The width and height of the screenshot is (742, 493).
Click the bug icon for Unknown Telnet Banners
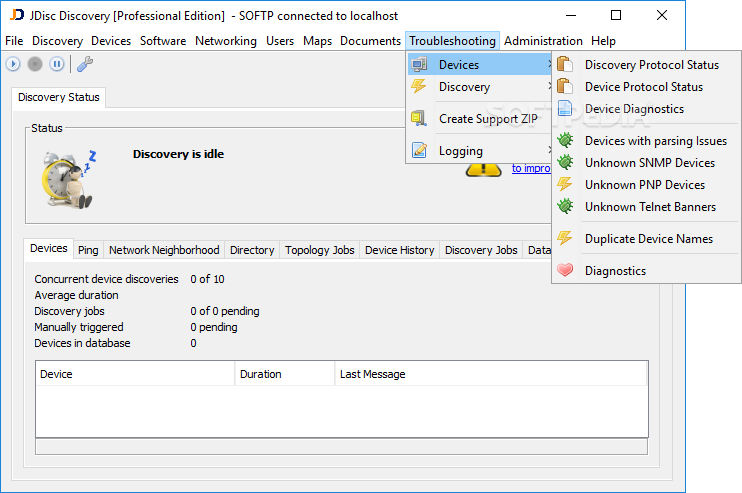(x=565, y=206)
